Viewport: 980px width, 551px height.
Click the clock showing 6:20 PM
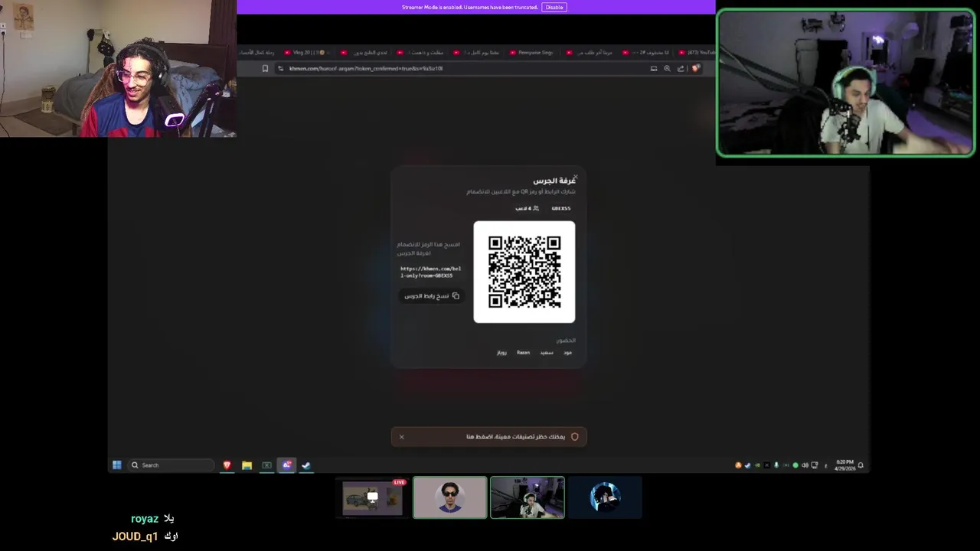tap(844, 464)
